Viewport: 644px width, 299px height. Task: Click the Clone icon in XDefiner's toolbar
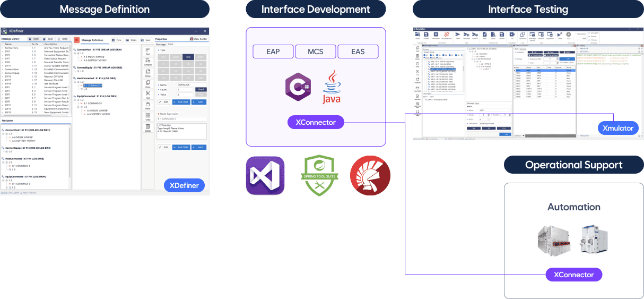click(147, 73)
